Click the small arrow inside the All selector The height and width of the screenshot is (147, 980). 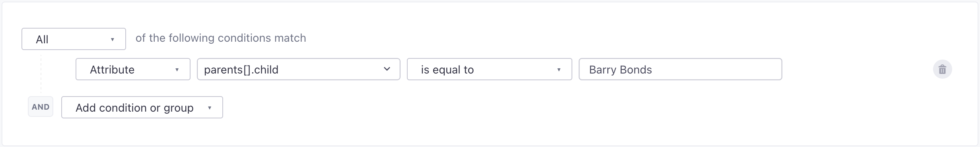click(113, 39)
